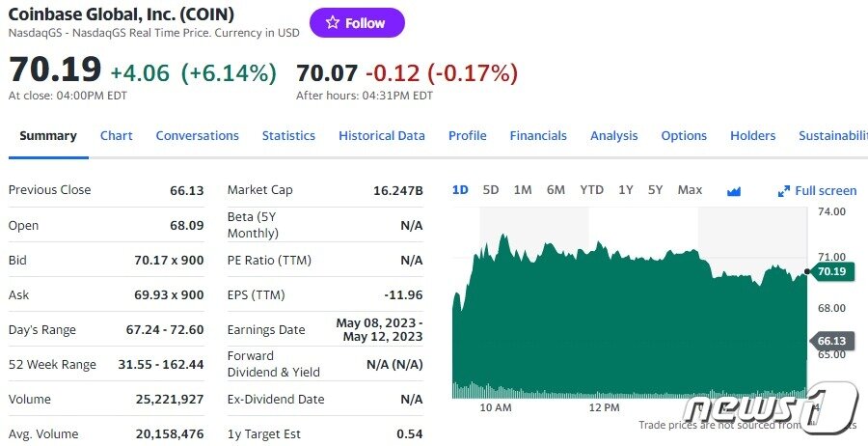Viewport: 868px width, 446px height.
Task: Click the Full screen expand arrows icon
Action: click(784, 191)
